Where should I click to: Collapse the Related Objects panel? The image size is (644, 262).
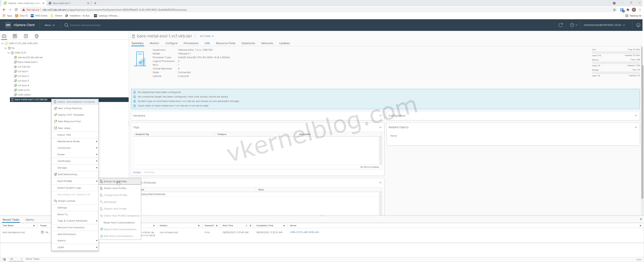pos(636,127)
